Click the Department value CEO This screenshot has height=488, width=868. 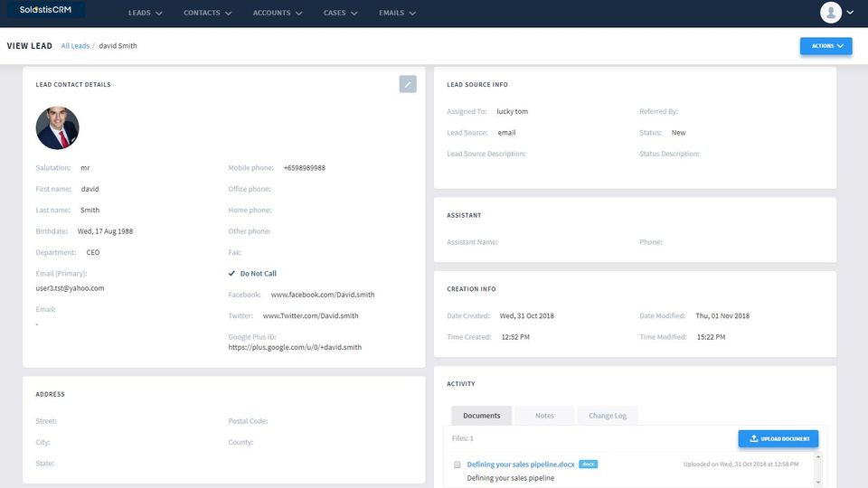click(93, 252)
